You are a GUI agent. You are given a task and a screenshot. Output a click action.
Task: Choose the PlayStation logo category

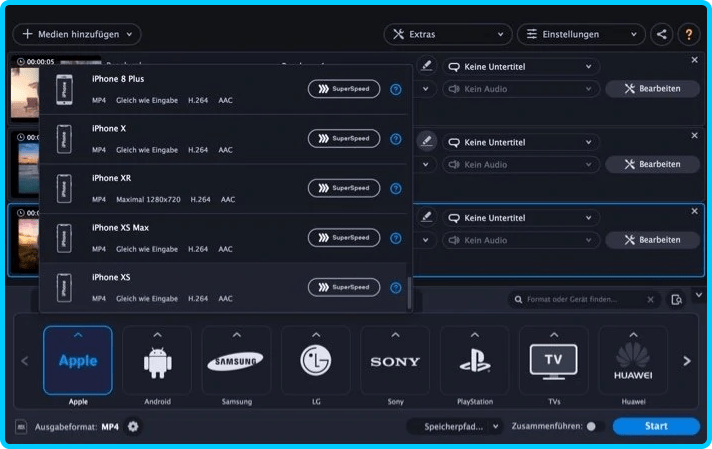click(475, 360)
